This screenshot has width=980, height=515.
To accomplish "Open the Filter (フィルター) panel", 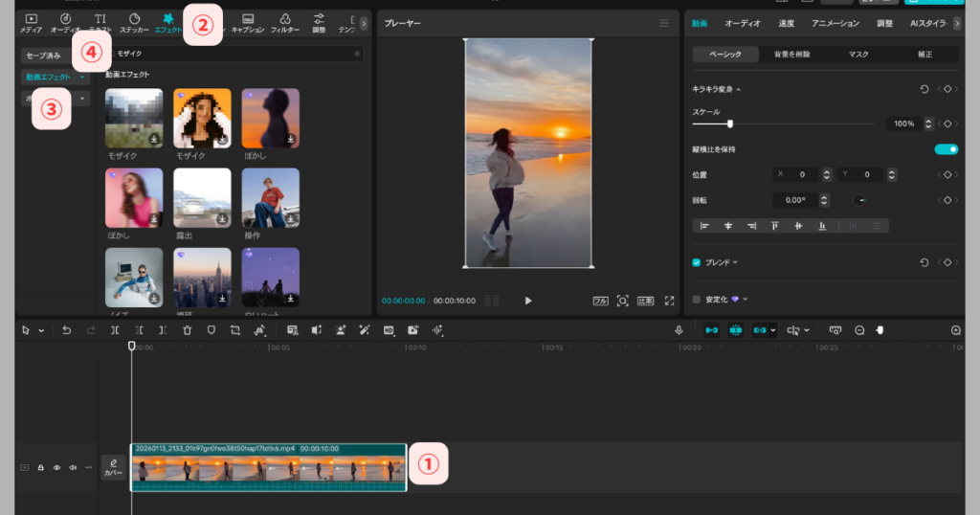I will pos(284,22).
